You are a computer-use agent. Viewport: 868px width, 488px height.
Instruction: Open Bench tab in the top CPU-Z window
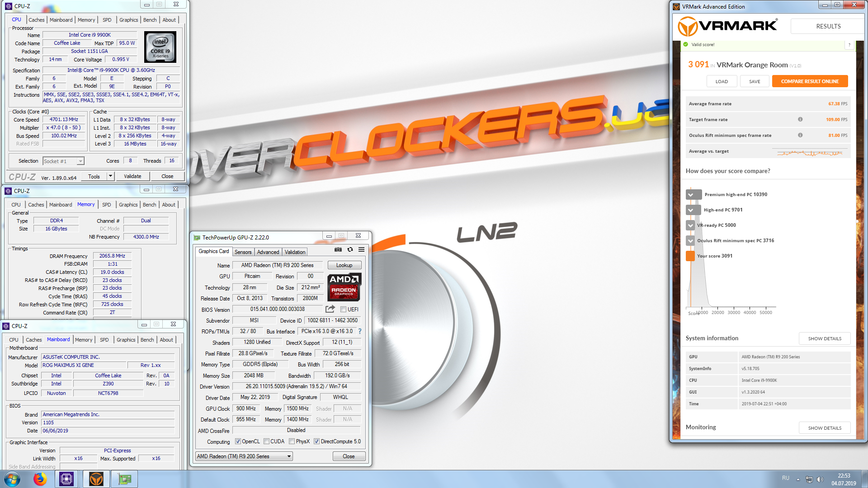tap(150, 20)
